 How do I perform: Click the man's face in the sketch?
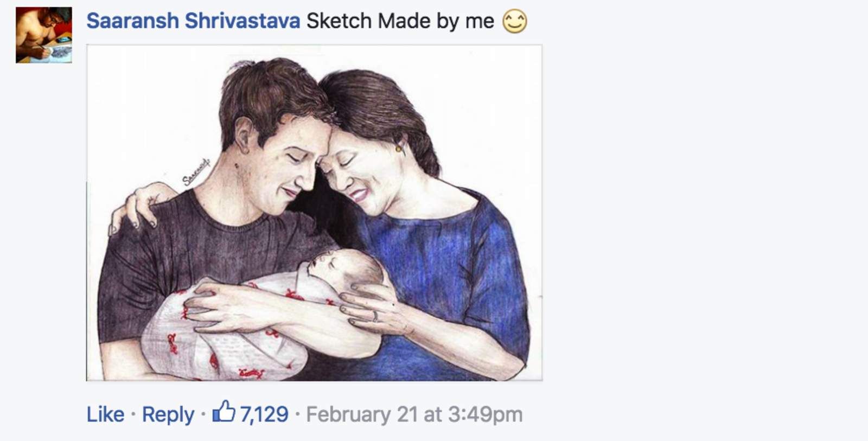pos(288,163)
